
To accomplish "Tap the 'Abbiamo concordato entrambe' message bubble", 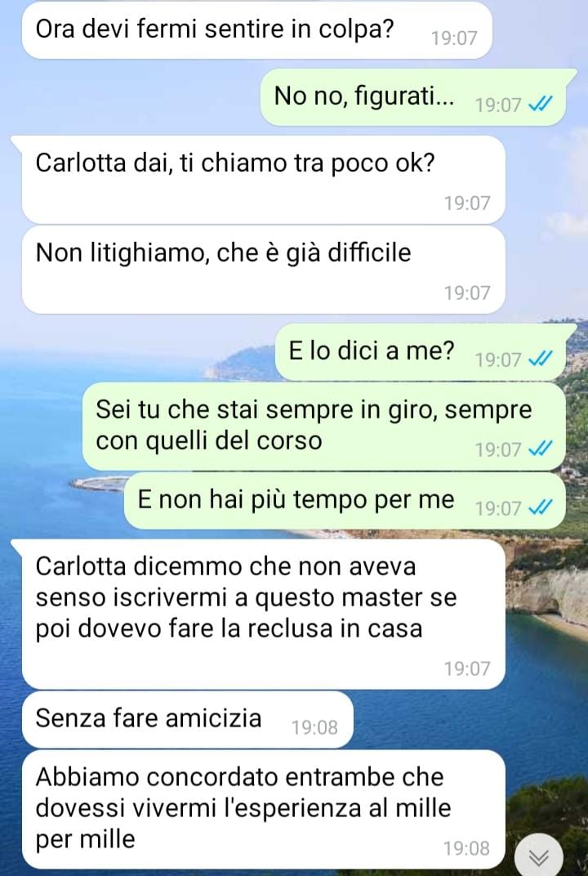I will [x=264, y=809].
